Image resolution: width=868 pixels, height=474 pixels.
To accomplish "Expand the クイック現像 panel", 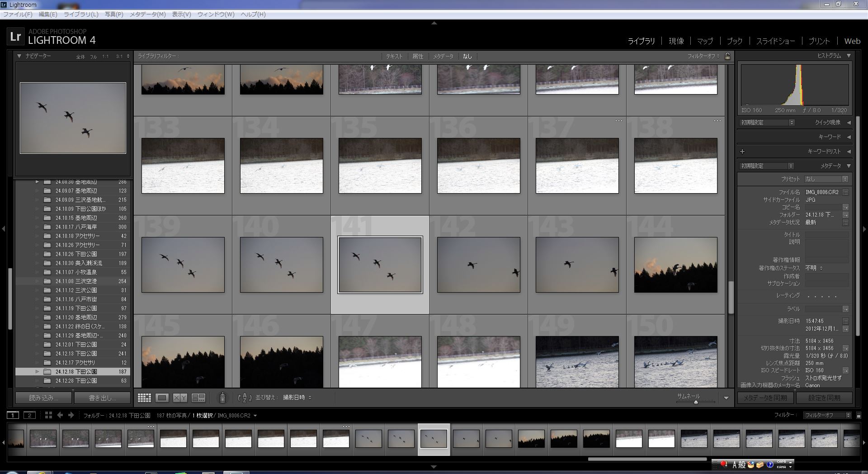I will pyautogui.click(x=849, y=123).
